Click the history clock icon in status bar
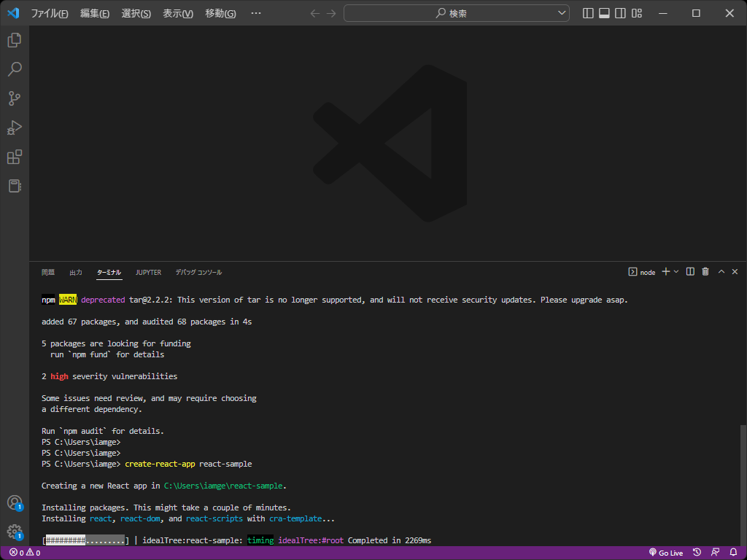 click(697, 553)
